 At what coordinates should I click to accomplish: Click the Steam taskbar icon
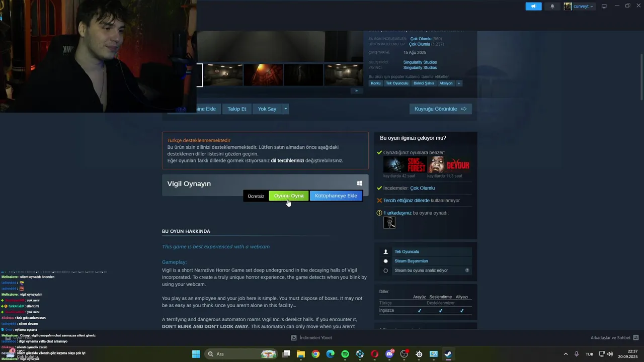[x=448, y=354]
